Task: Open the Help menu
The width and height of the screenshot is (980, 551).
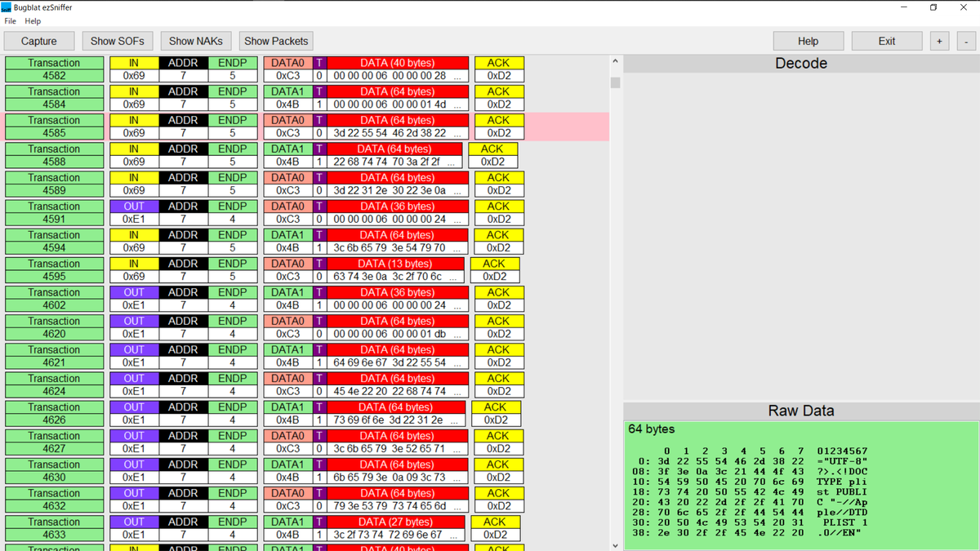Action: click(33, 21)
